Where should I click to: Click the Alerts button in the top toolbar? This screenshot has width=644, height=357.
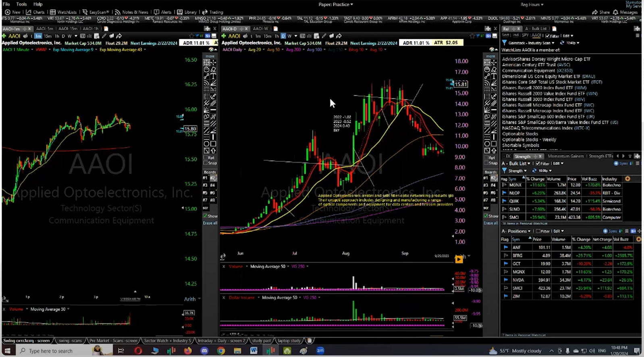(x=163, y=12)
